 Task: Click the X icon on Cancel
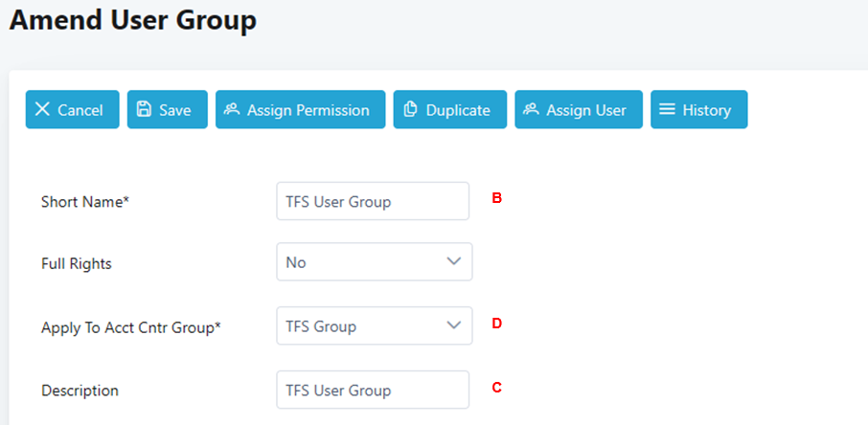click(x=42, y=109)
